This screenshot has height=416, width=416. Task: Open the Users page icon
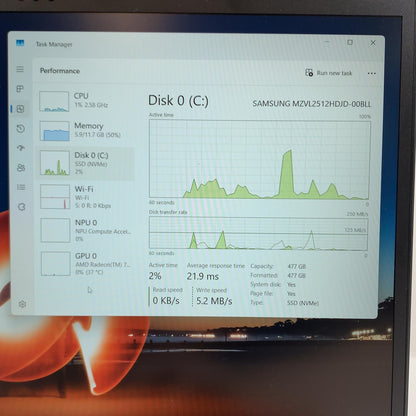[x=21, y=167]
